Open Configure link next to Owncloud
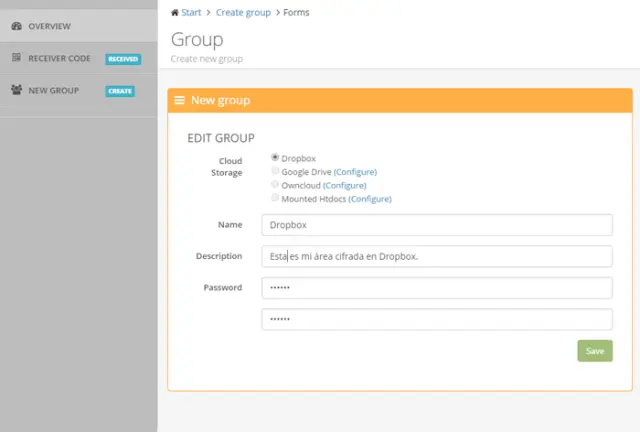The height and width of the screenshot is (432, 640). coord(344,186)
